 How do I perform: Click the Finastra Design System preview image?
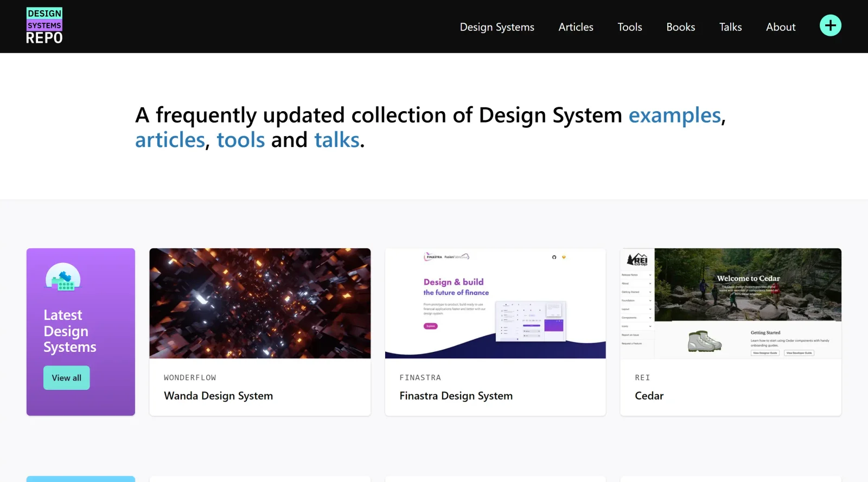pyautogui.click(x=495, y=303)
